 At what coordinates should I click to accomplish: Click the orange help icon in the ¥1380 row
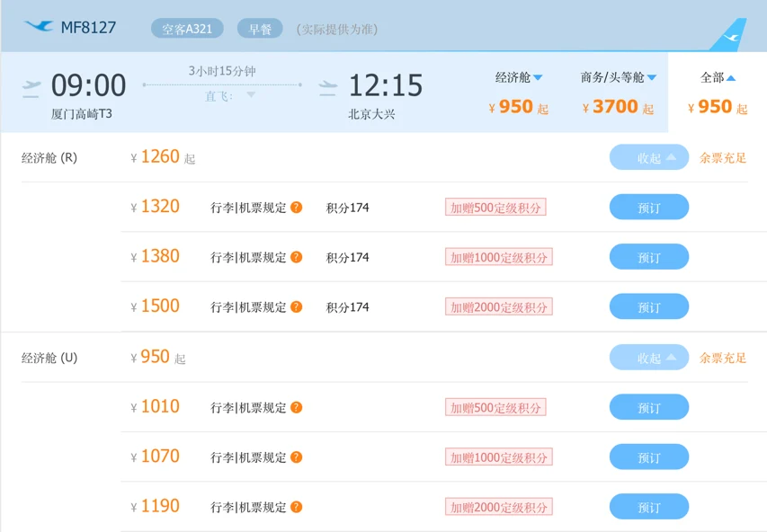tap(296, 257)
